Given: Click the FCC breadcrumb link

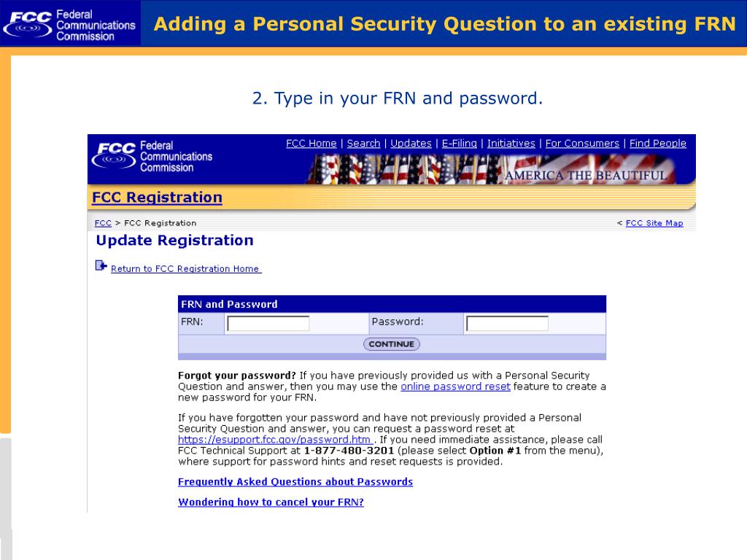Looking at the screenshot, I should [x=103, y=223].
